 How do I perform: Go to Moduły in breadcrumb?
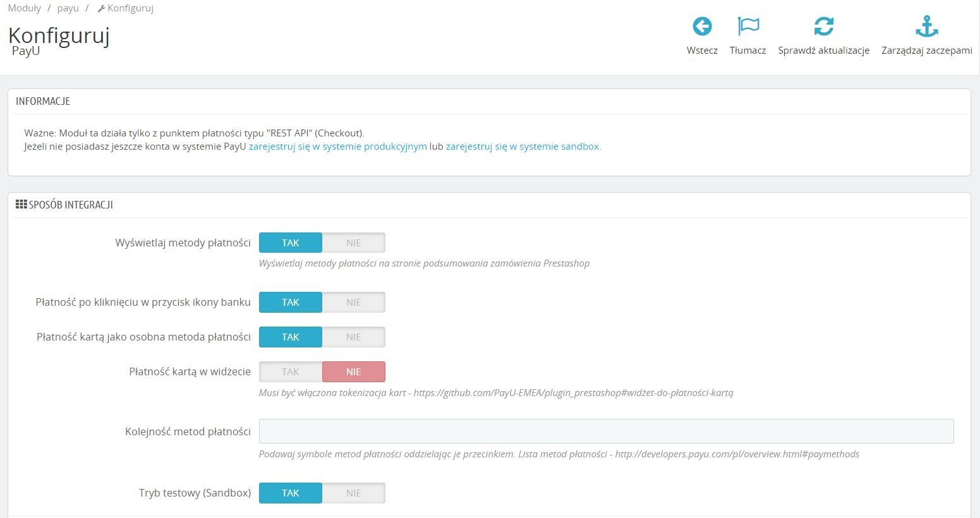pyautogui.click(x=25, y=8)
